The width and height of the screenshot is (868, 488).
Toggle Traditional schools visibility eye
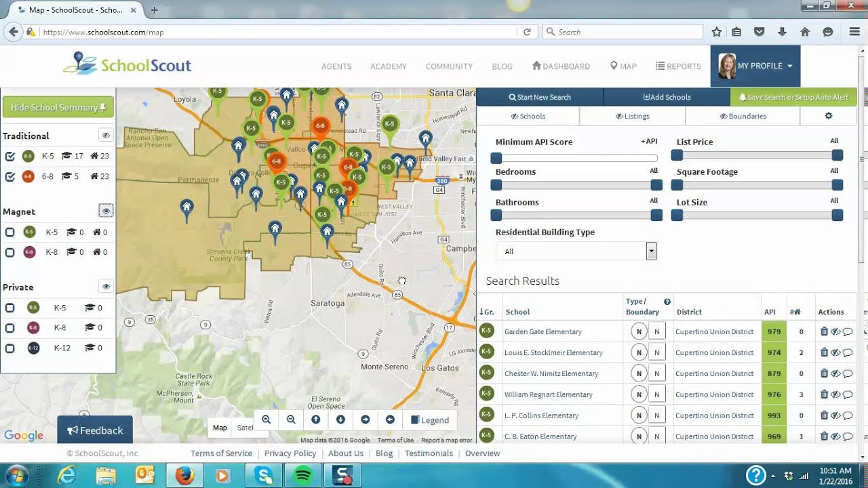pos(106,136)
